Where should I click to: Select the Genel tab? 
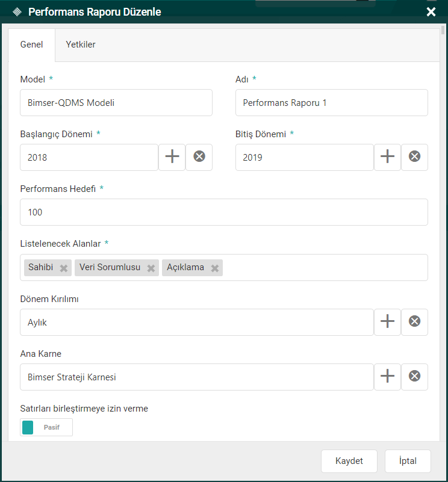[31, 45]
